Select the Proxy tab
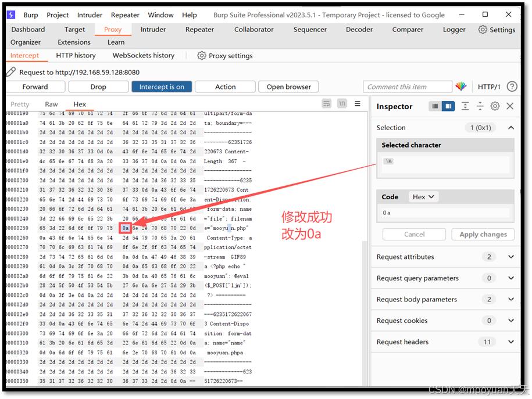Image resolution: width=532 pixels, height=399 pixels. tap(113, 30)
